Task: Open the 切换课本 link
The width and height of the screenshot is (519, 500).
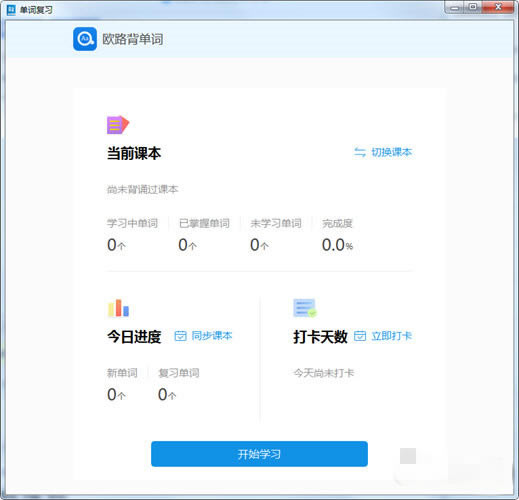Action: (392, 152)
